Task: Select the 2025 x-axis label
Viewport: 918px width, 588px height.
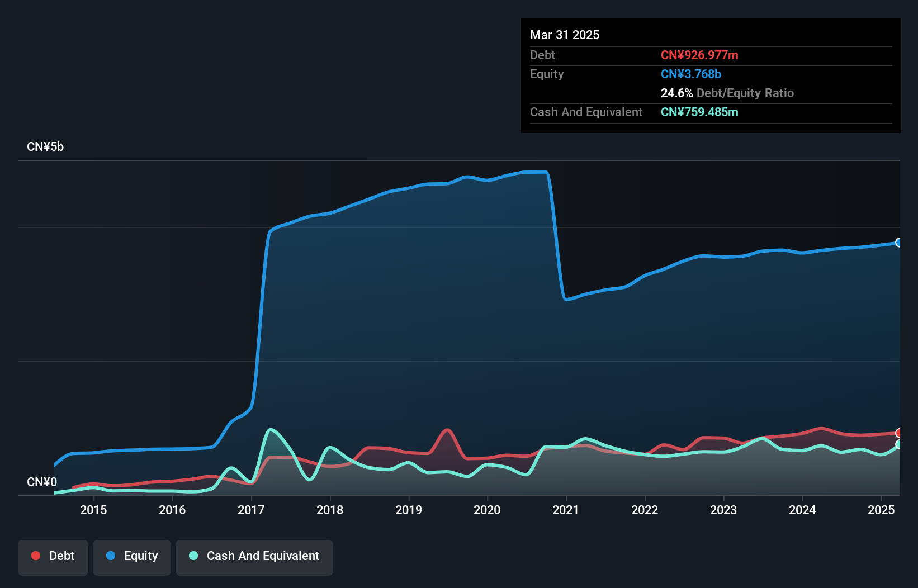Action: [881, 510]
